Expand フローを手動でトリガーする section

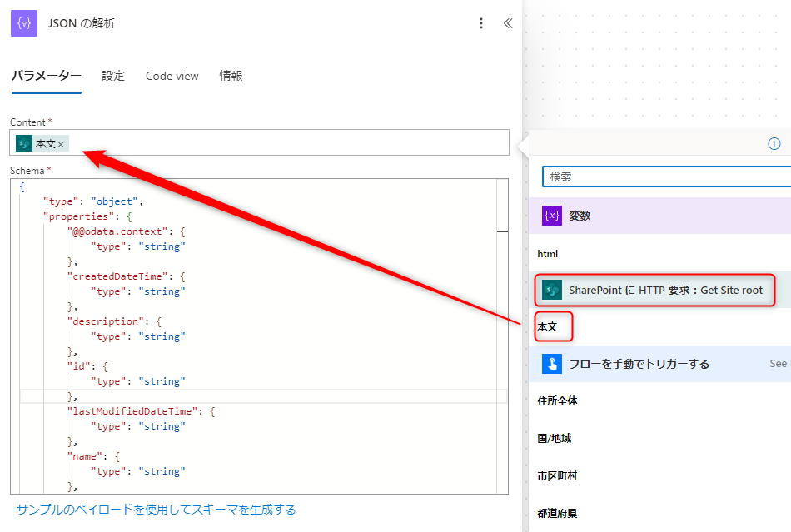pyautogui.click(x=659, y=364)
